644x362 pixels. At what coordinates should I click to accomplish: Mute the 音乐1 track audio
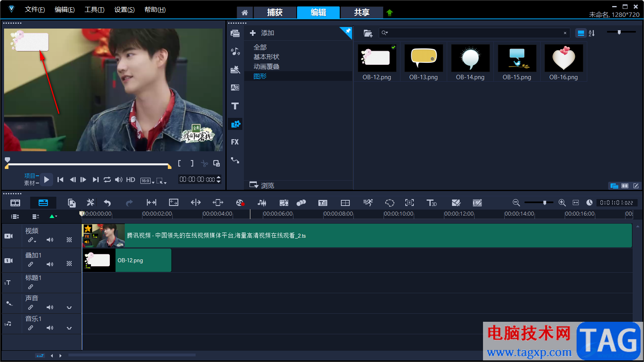pyautogui.click(x=50, y=328)
